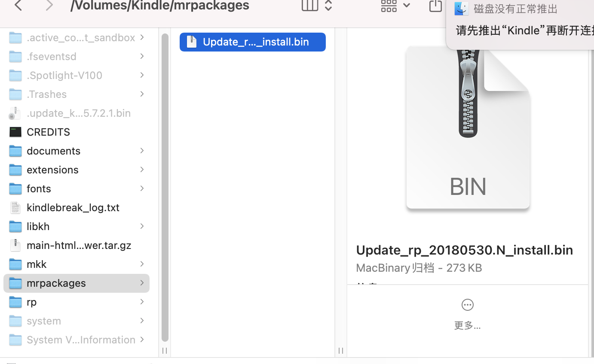Click first column resize handle
Screen dimensions: 594x364
tap(165, 351)
